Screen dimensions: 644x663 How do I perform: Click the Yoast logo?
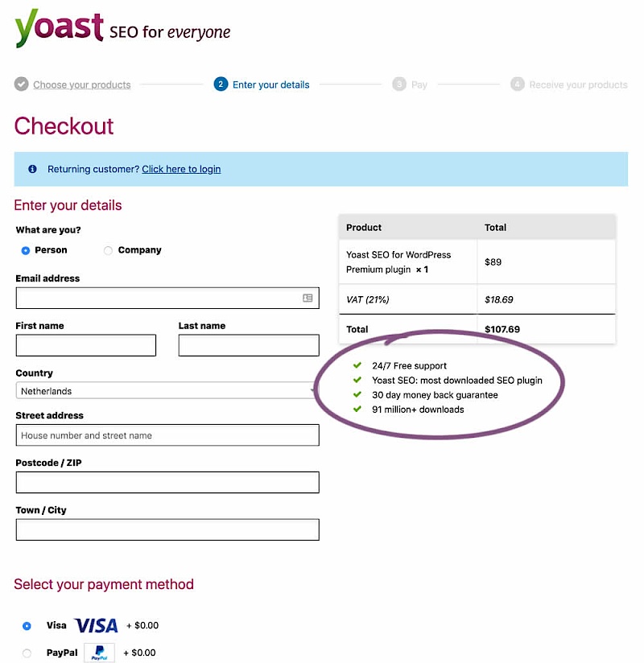coord(59,28)
